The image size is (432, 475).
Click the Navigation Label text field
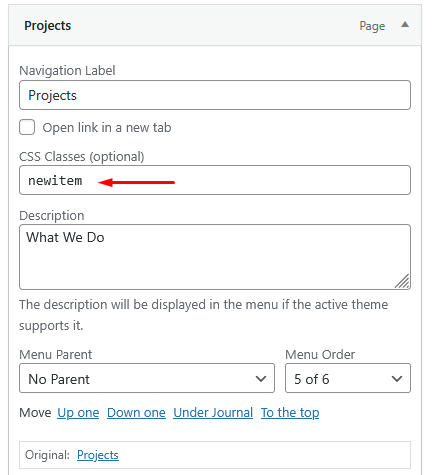[x=215, y=95]
